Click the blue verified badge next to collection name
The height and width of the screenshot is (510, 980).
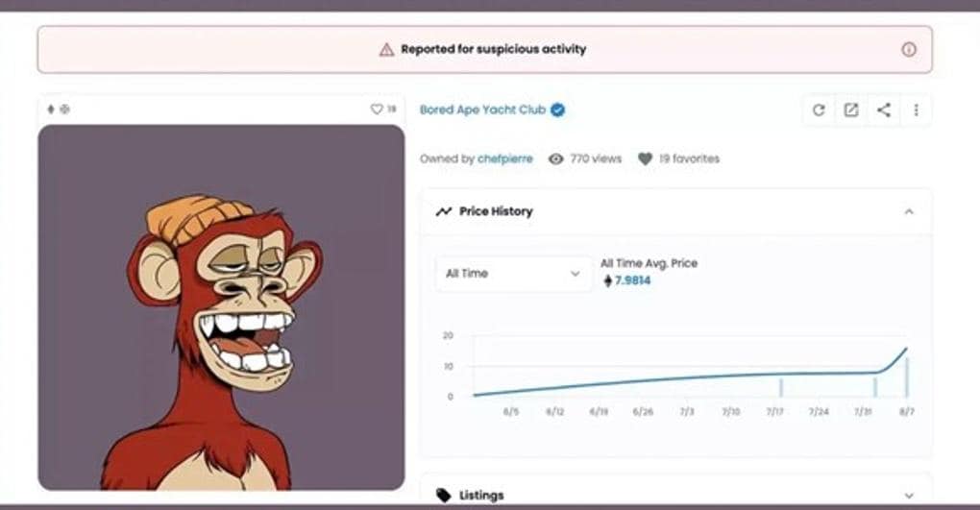557,110
